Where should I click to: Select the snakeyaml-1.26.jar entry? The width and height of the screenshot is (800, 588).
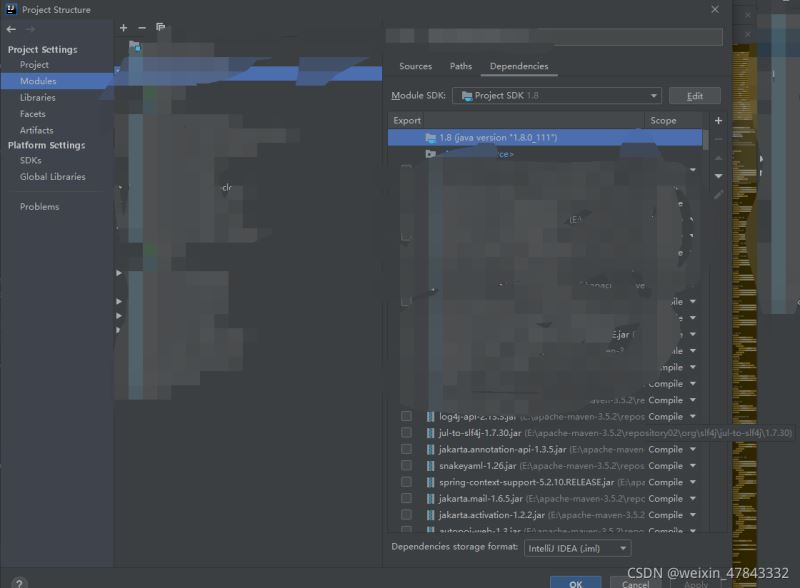544,466
